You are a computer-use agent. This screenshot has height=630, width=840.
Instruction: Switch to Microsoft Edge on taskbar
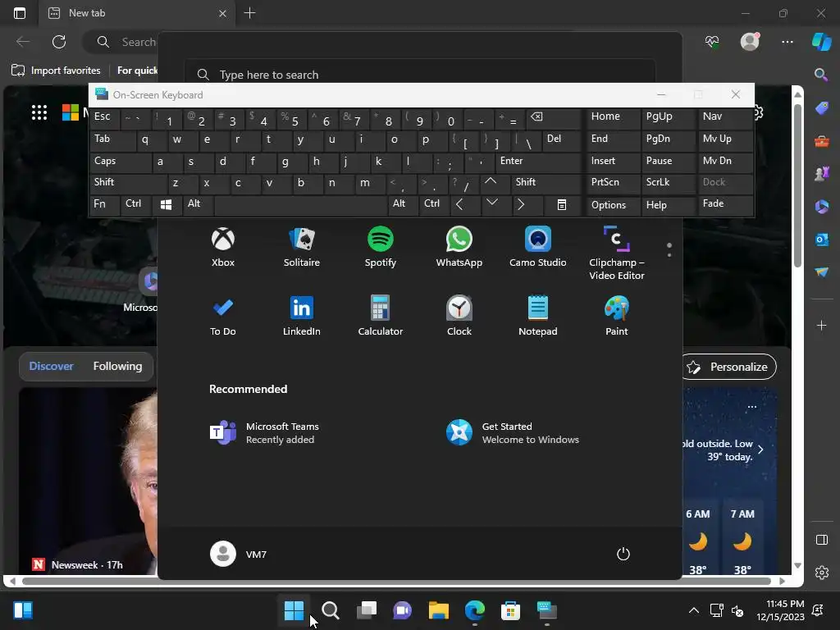click(x=475, y=610)
